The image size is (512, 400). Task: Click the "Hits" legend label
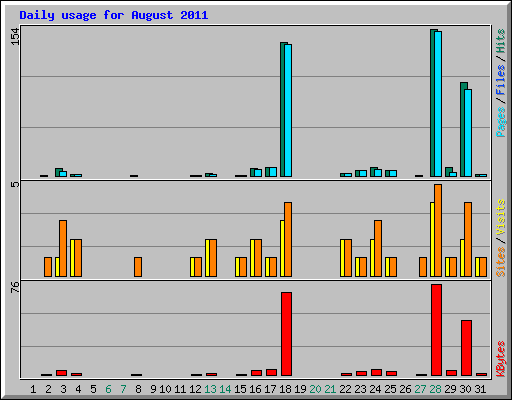[x=501, y=41]
